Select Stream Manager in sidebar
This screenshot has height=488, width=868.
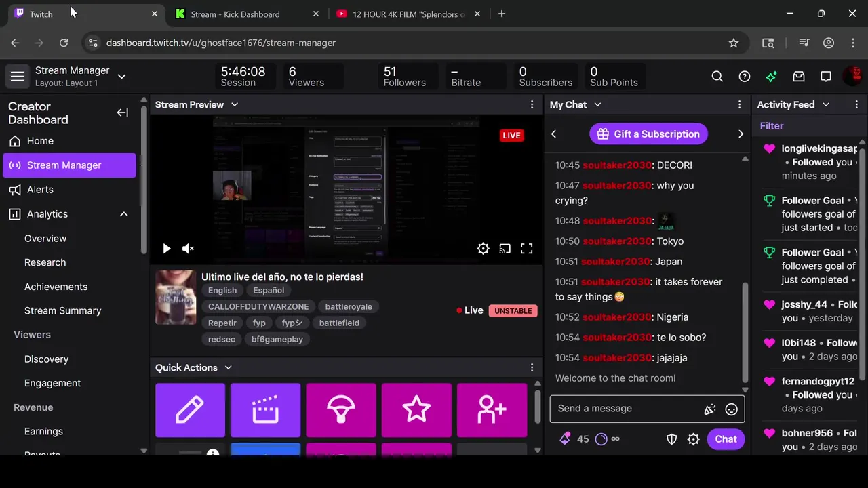(69, 165)
